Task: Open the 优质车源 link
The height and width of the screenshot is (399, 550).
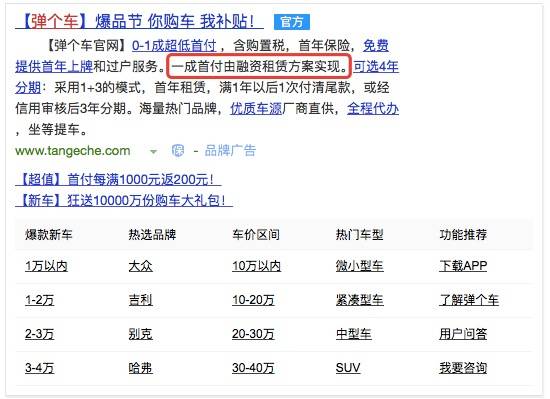Action: pyautogui.click(x=256, y=109)
